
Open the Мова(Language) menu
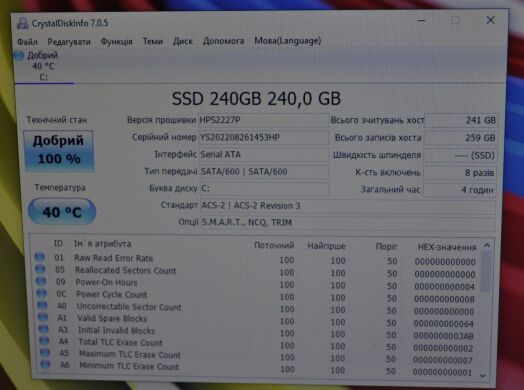pos(288,41)
